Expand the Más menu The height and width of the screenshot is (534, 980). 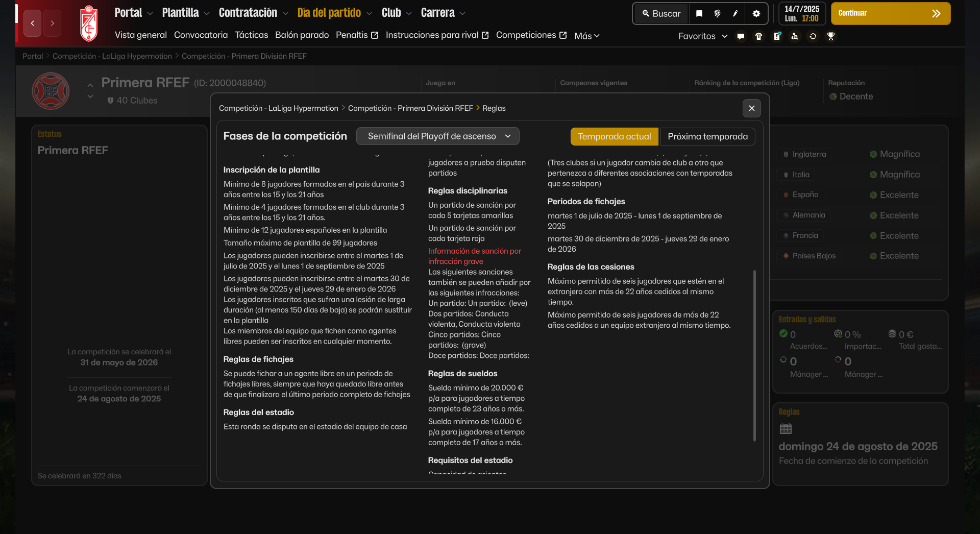[x=586, y=36]
